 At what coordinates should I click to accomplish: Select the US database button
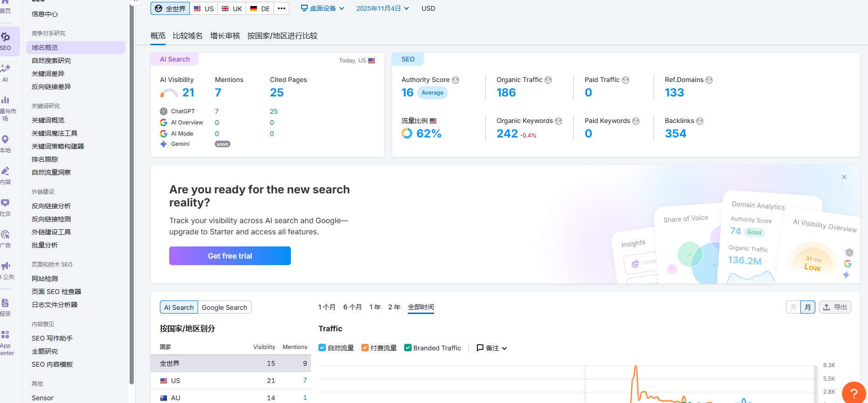(x=204, y=8)
